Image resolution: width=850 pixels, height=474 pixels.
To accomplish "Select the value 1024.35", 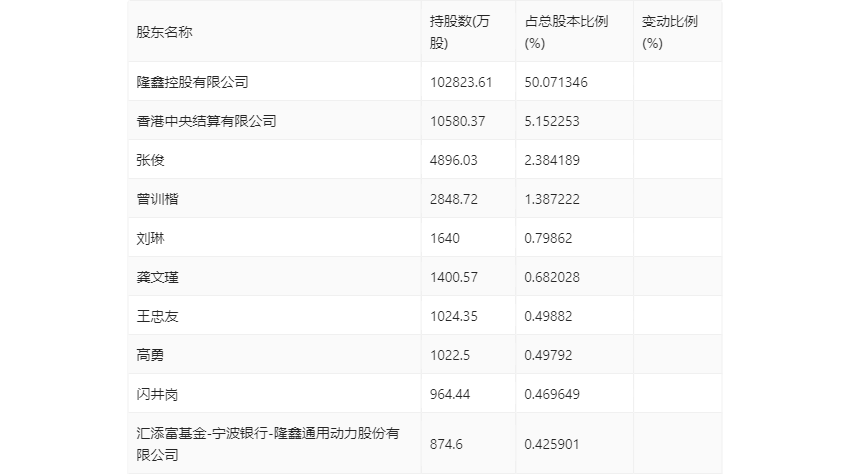I will [x=454, y=316].
